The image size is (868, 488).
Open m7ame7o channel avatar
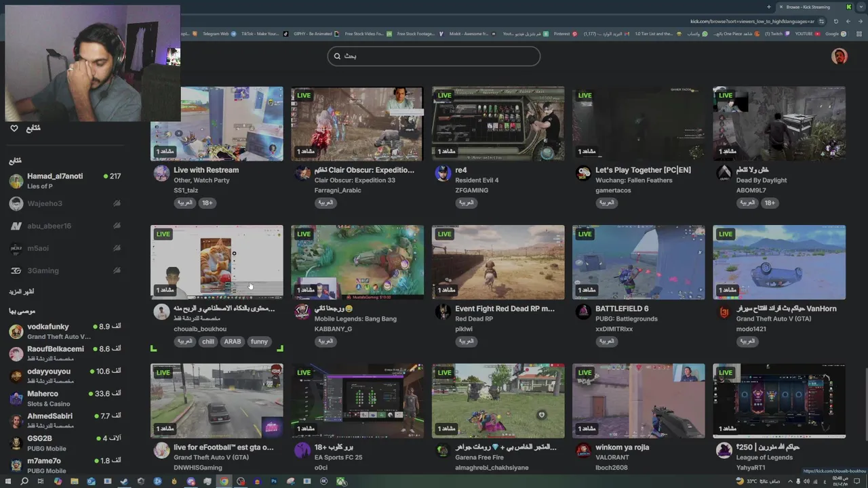[x=16, y=466]
